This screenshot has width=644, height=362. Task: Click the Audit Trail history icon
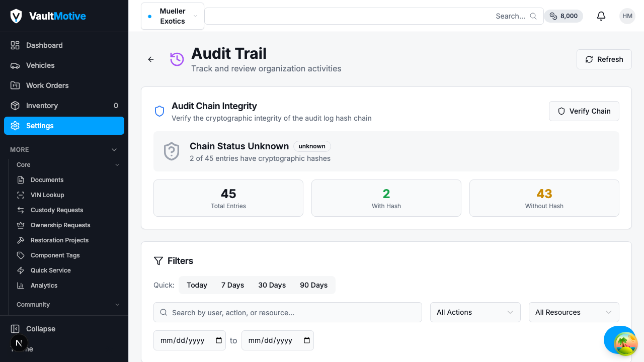[177, 59]
